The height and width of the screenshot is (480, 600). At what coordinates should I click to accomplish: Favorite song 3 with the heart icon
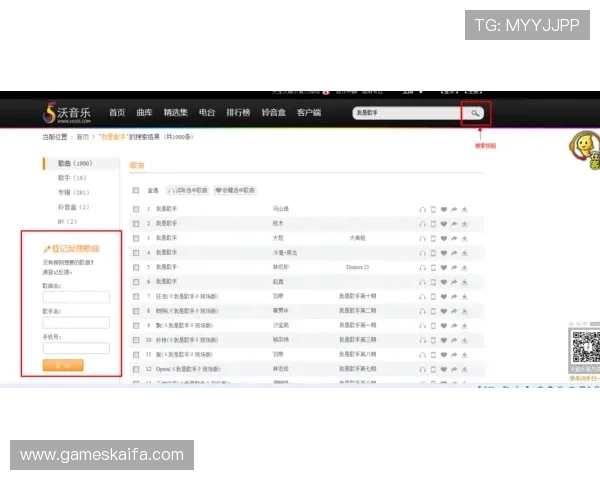pyautogui.click(x=443, y=238)
